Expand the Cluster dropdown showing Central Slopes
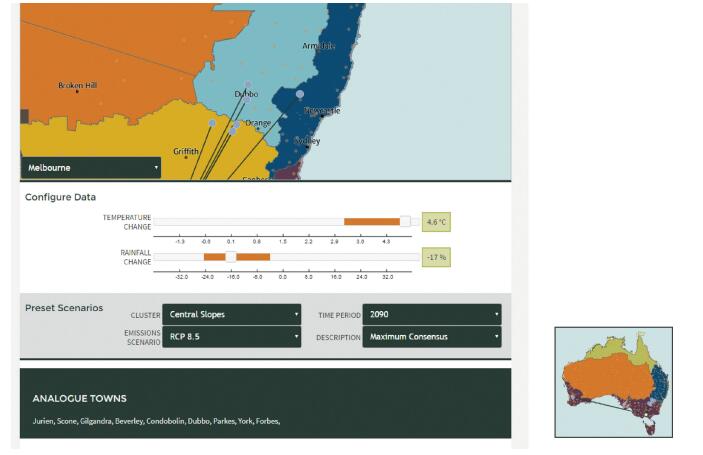The image size is (703, 455). [231, 314]
